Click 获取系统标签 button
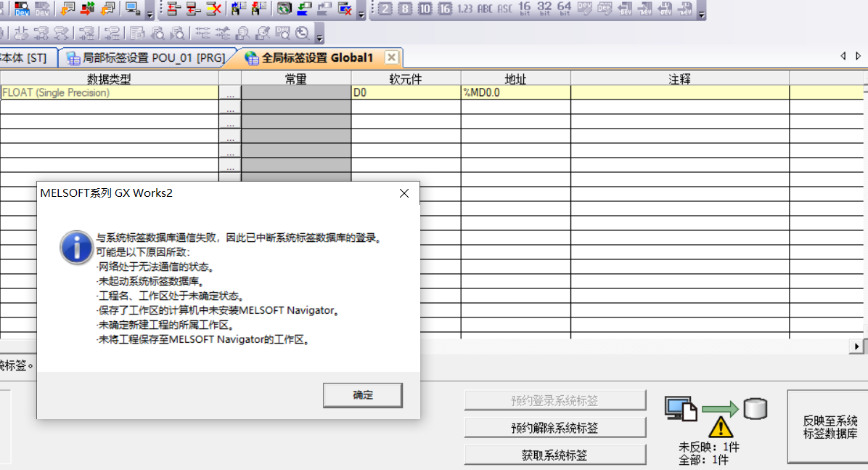The image size is (868, 470). (x=554, y=455)
